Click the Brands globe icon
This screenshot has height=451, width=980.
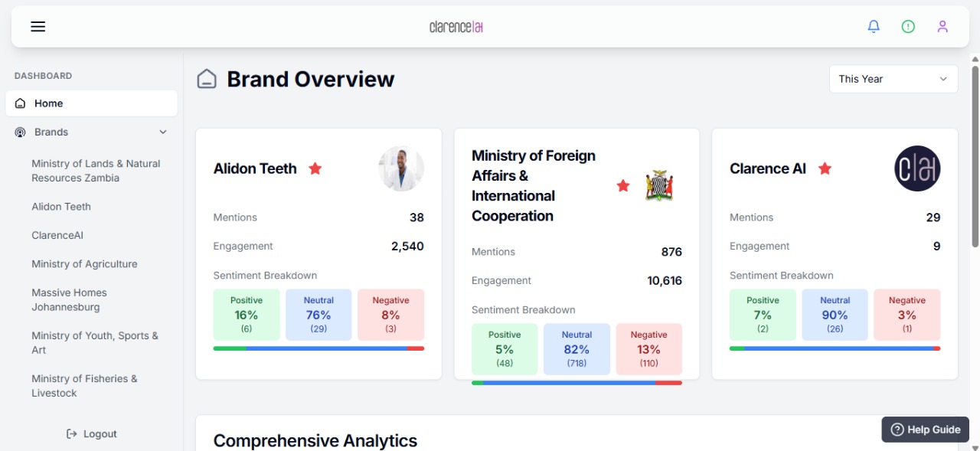click(20, 132)
